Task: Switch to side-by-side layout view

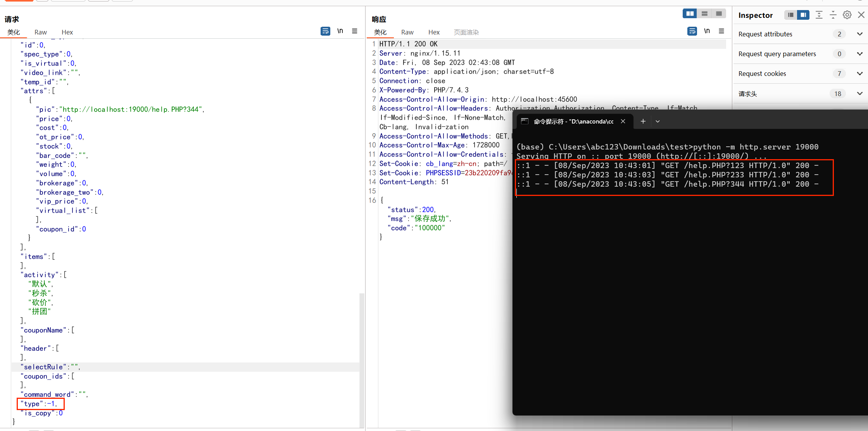Action: pos(690,14)
